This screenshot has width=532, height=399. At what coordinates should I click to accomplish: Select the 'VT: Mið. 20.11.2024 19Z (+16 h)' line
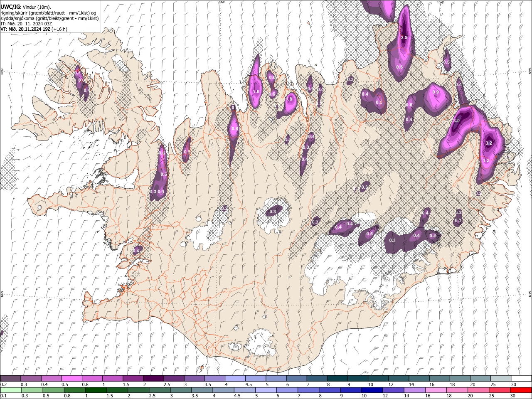tap(34, 29)
